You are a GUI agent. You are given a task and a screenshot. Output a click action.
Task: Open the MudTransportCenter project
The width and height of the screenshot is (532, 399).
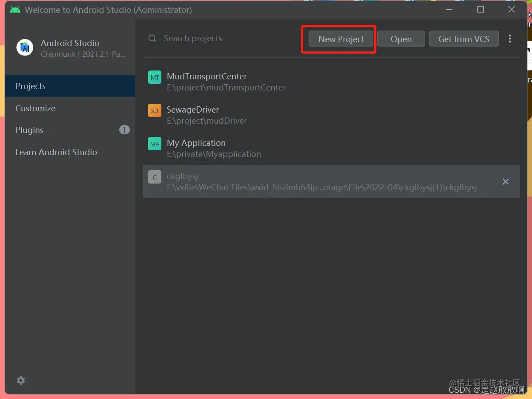[x=331, y=82]
